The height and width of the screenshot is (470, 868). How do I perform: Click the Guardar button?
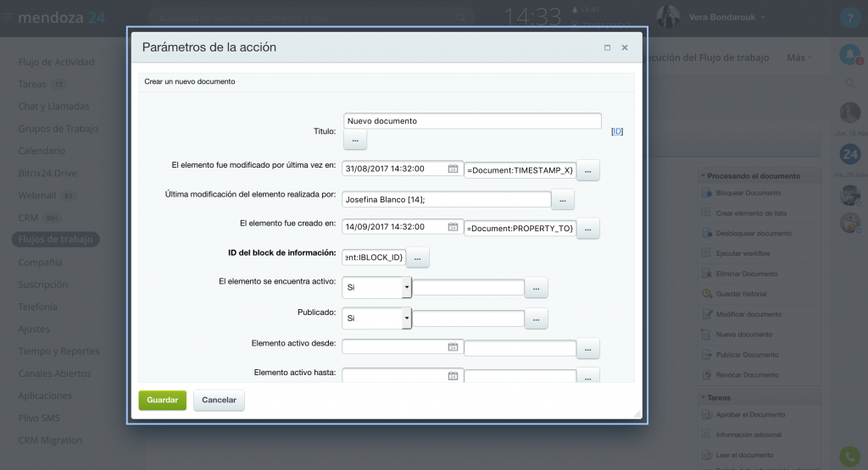point(162,400)
